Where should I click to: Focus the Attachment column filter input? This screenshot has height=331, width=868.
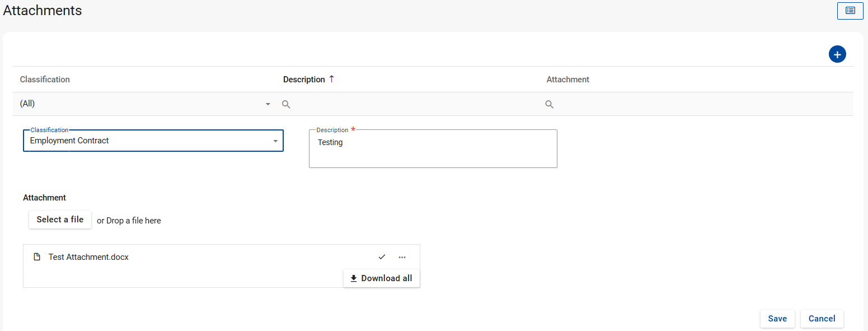(x=700, y=104)
